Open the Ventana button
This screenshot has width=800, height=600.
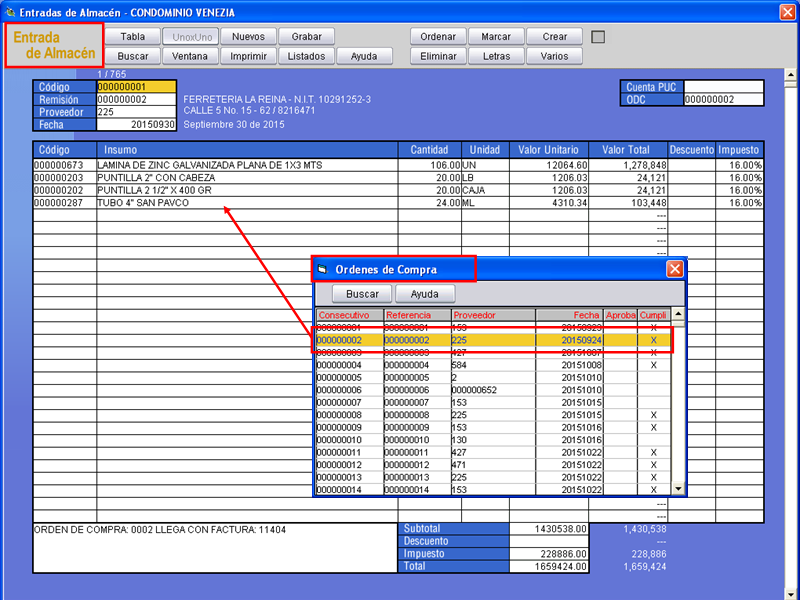click(190, 56)
